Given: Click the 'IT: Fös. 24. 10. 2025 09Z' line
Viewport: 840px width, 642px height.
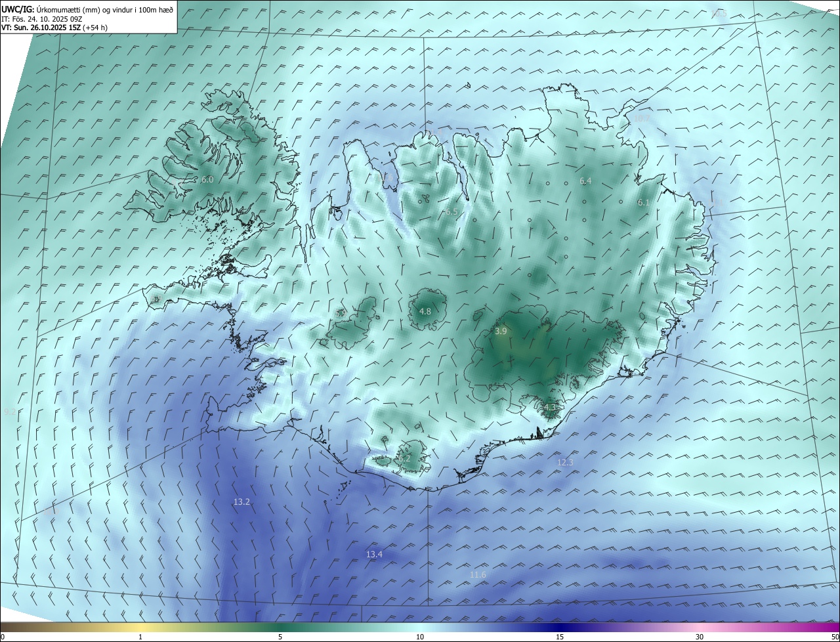Looking at the screenshot, I should click(x=42, y=19).
